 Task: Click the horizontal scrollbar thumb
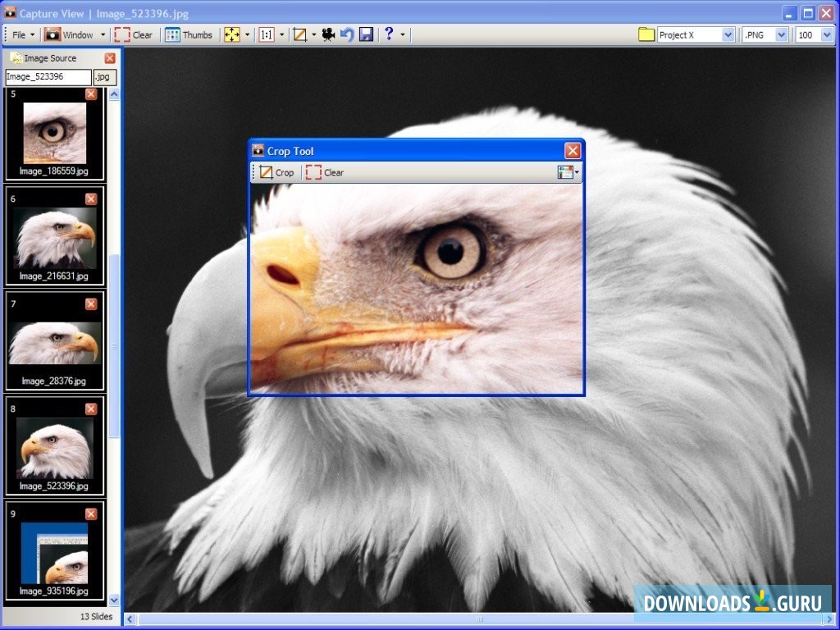coord(480,619)
